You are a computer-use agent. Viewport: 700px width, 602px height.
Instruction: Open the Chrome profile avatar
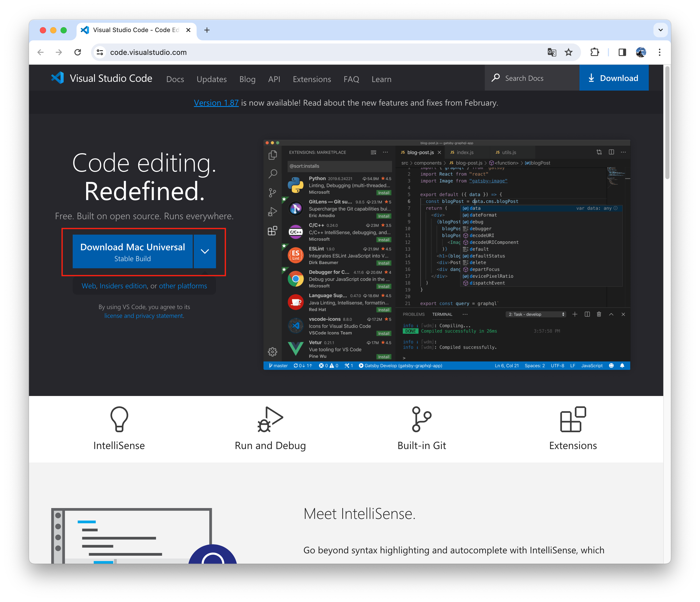pos(641,52)
